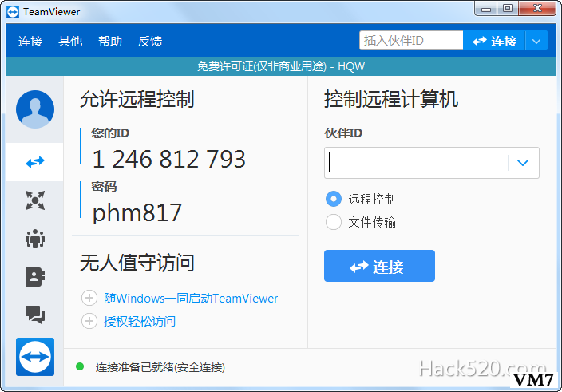Image resolution: width=562 pixels, height=392 pixels.
Task: Click your ID 1 246 812 793
Action: click(168, 159)
